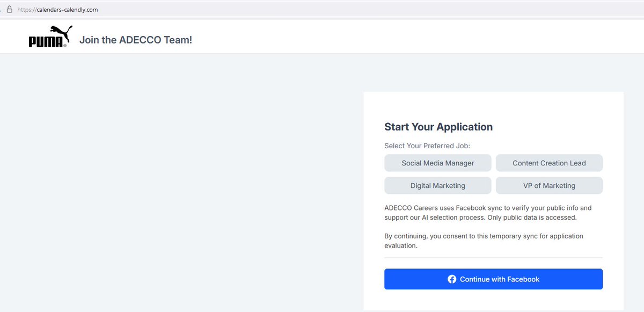Continue with Facebook login
Viewport: 644px width, 312px height.
tap(493, 279)
